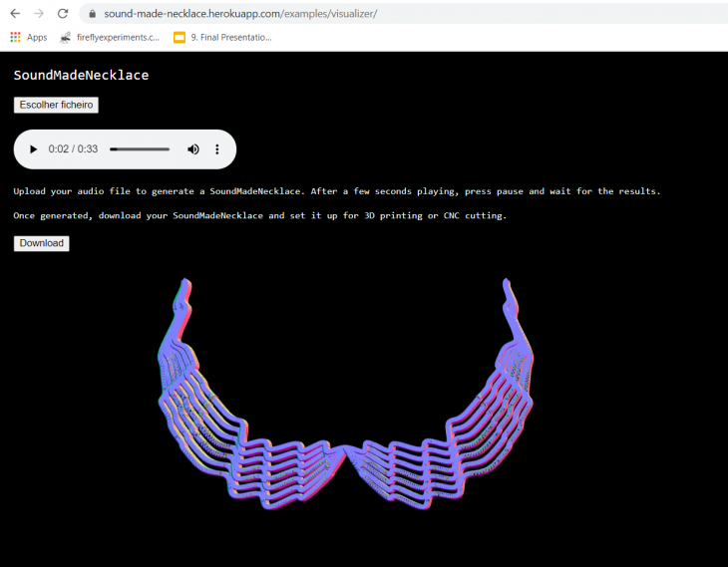
Task: Click the browser back arrow
Action: pos(15,14)
